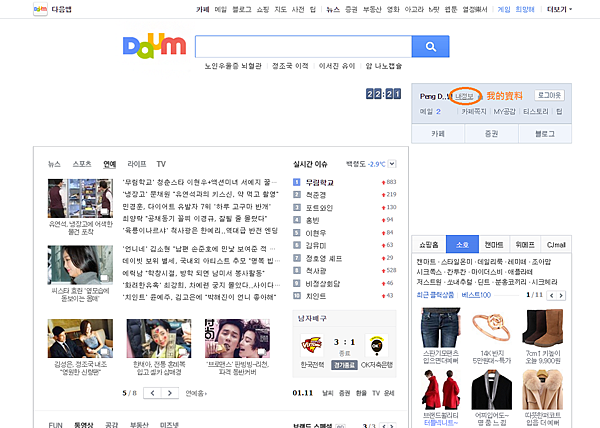Click trending keyword 정호영 셰프

323,258
